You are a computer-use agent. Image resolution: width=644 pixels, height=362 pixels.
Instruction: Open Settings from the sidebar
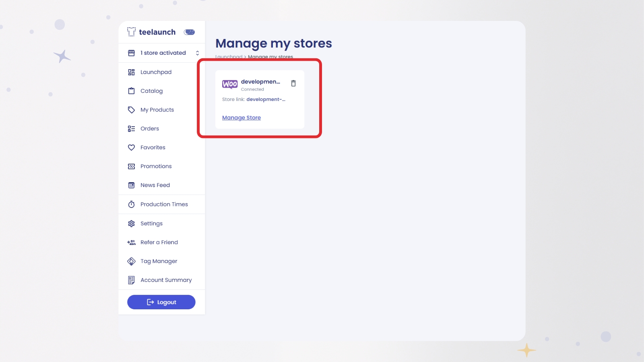click(x=151, y=224)
